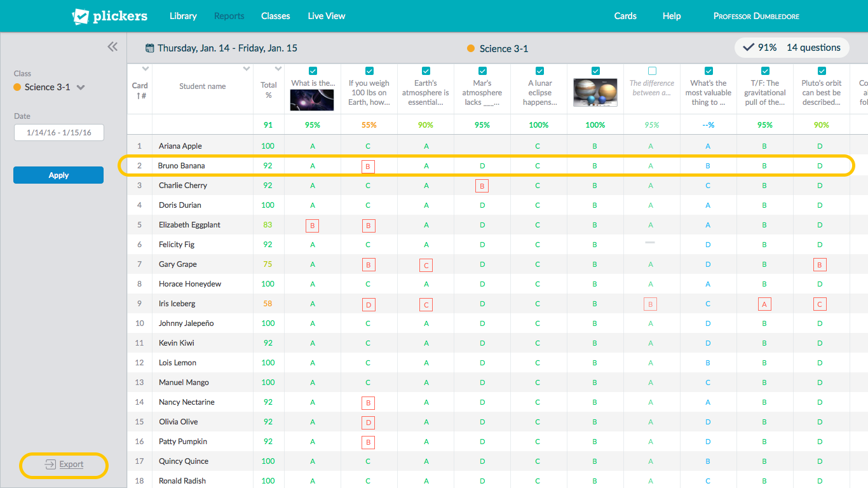Uncheck the 'What is the...' question checkbox

[x=313, y=71]
